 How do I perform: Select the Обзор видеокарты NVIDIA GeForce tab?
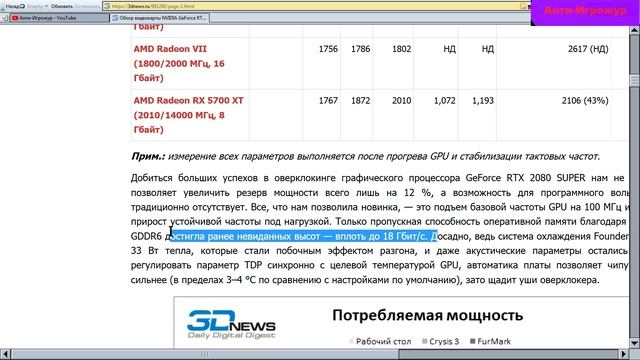(160, 18)
